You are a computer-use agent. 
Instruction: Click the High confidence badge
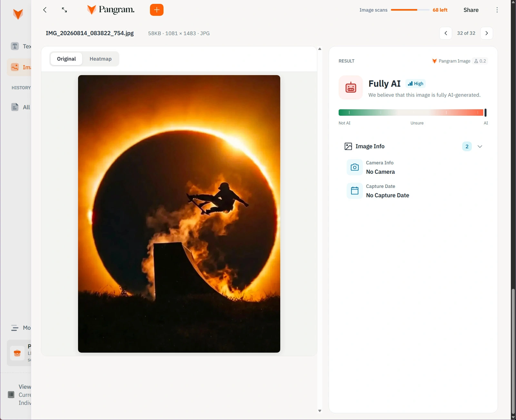[415, 83]
